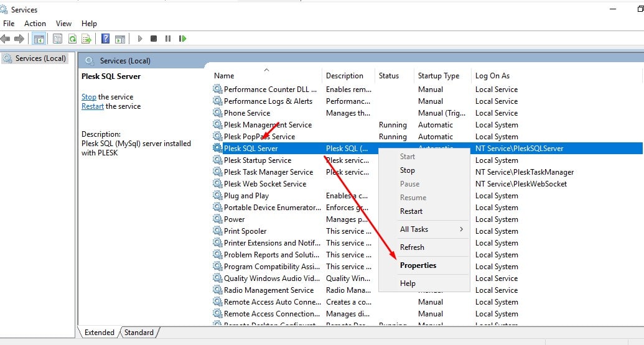Toggle Show/Hide Console Tree toolbar icon
Viewport: 644px width, 345px height.
39,39
